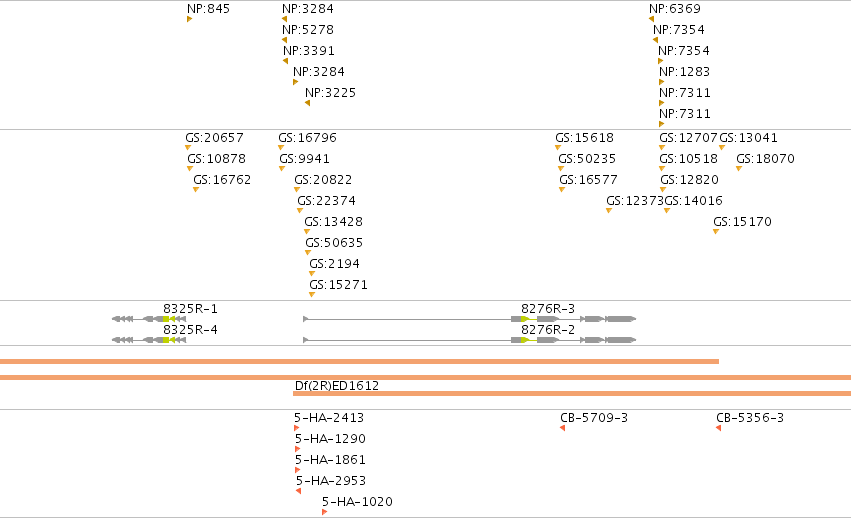
Task: Click the NP:1283 insertion label
Action: pos(684,72)
